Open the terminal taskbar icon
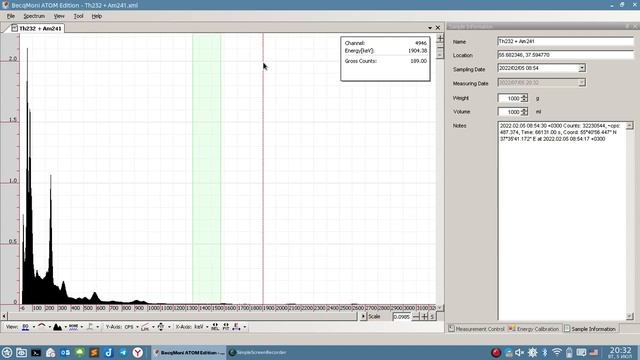This screenshot has width=640, height=360. [x=36, y=353]
